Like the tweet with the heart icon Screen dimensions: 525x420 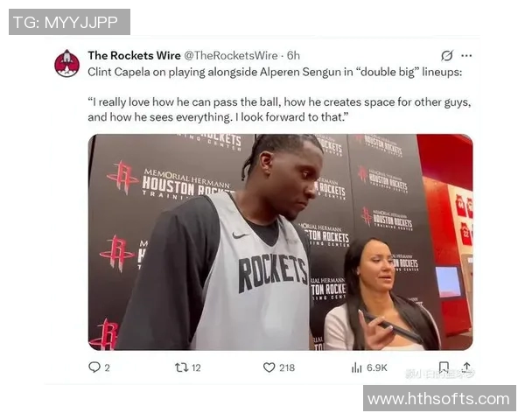pos(269,367)
